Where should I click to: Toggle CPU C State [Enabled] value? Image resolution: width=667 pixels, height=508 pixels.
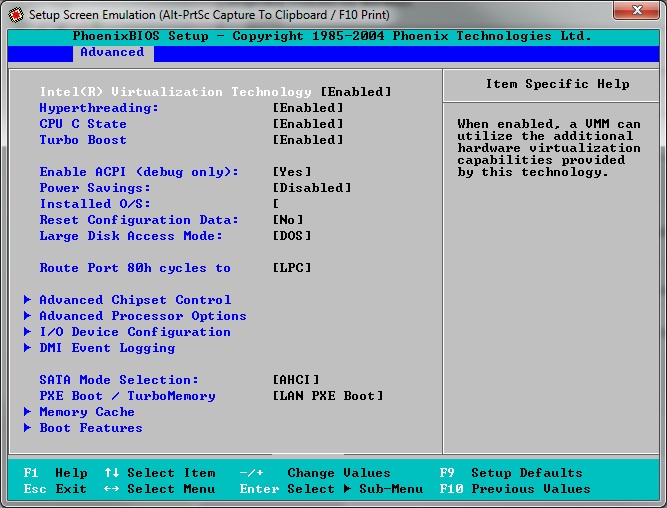click(x=308, y=124)
